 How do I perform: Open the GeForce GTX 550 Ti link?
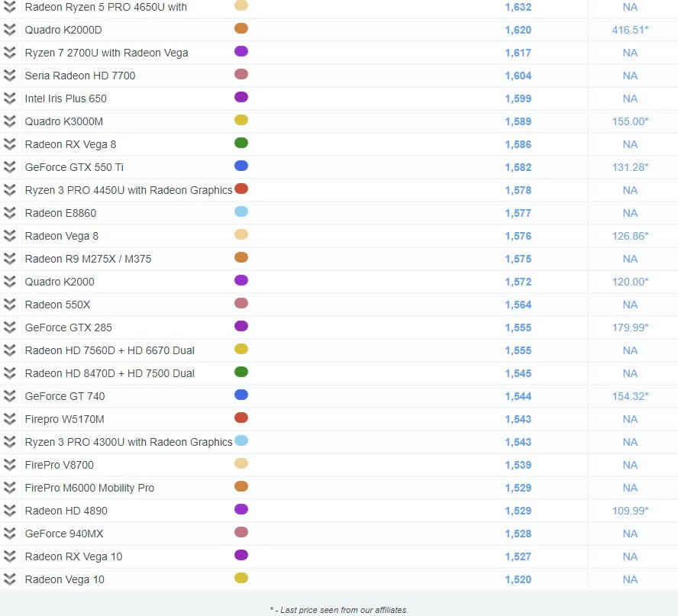click(74, 167)
